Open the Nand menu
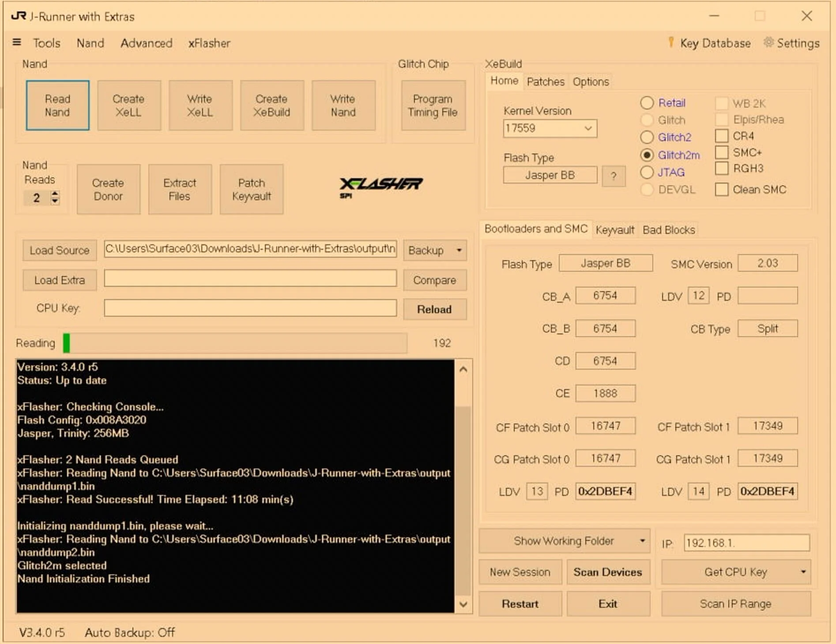This screenshot has width=836, height=644. click(x=90, y=43)
